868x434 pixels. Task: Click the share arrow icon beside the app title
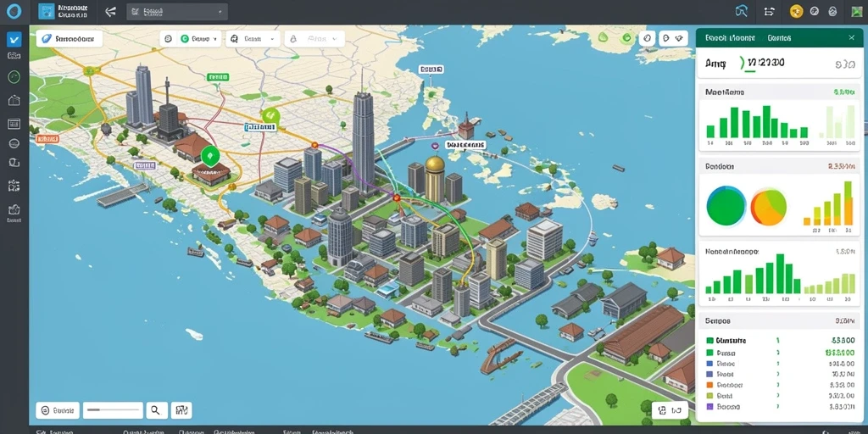pos(111,11)
